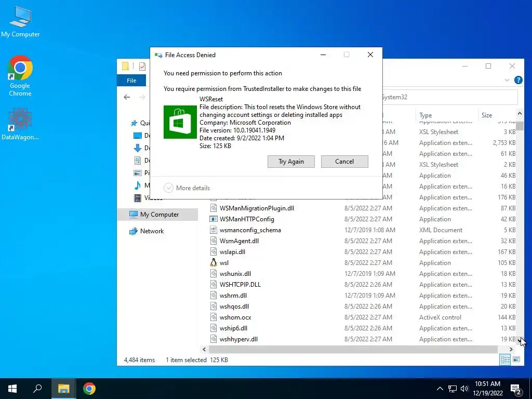Select wshunix.dll file
This screenshot has width=532, height=399.
(235, 274)
